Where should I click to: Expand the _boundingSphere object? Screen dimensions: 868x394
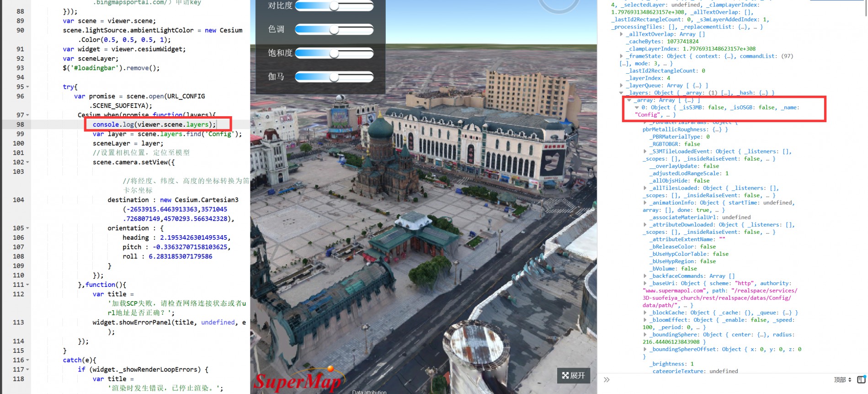point(645,335)
